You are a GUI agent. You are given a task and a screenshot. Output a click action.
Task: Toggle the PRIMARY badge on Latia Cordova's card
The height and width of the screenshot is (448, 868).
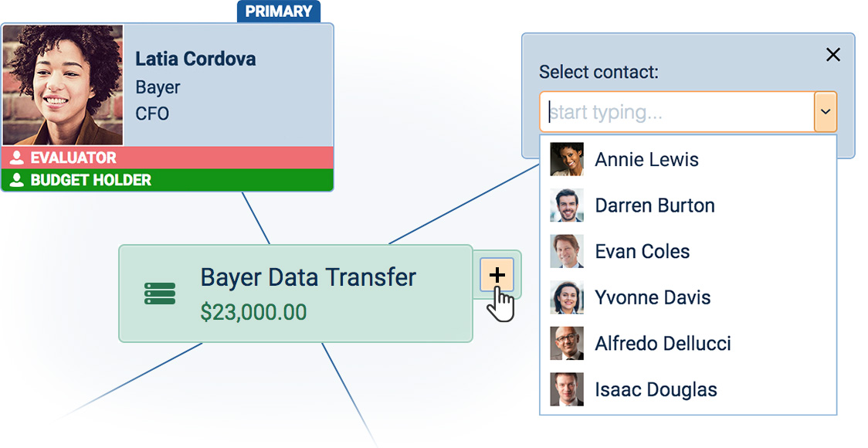(280, 12)
